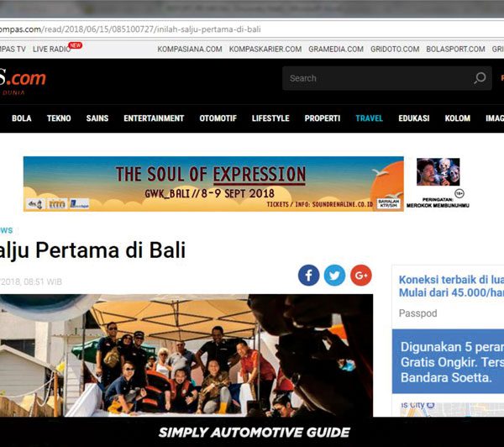Visit the KOMPASKARIER.COM link

[x=265, y=50]
